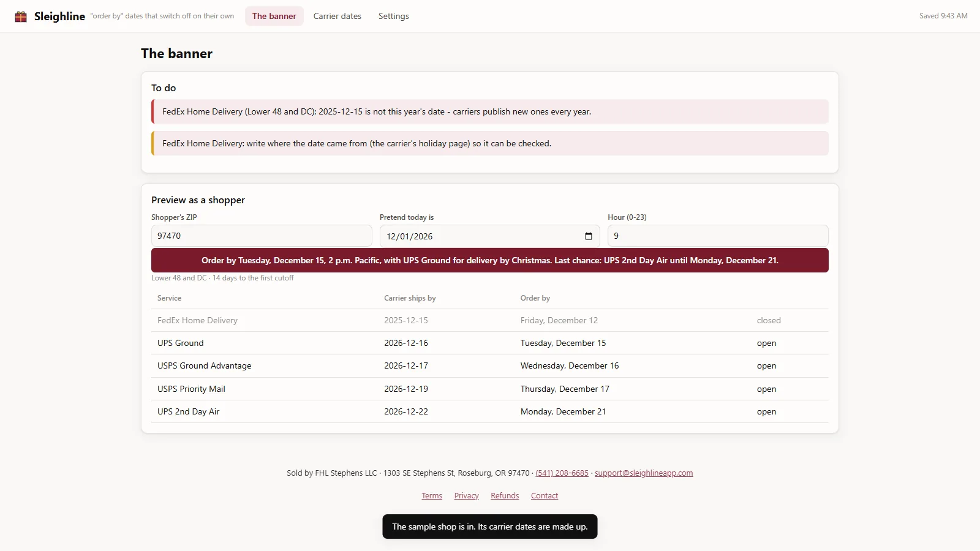Click the support@sleighlineapp.com email link
The width and height of the screenshot is (980, 551).
(x=644, y=473)
